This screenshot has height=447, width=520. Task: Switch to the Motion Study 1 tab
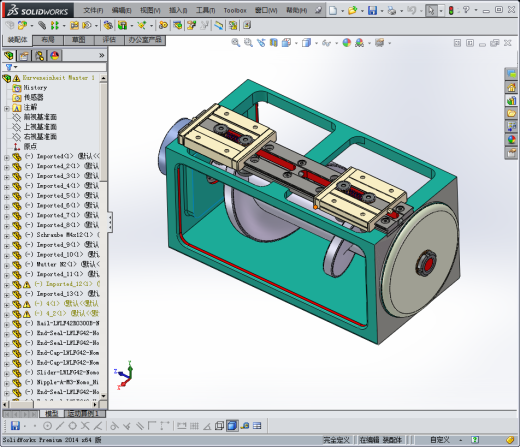click(x=84, y=414)
